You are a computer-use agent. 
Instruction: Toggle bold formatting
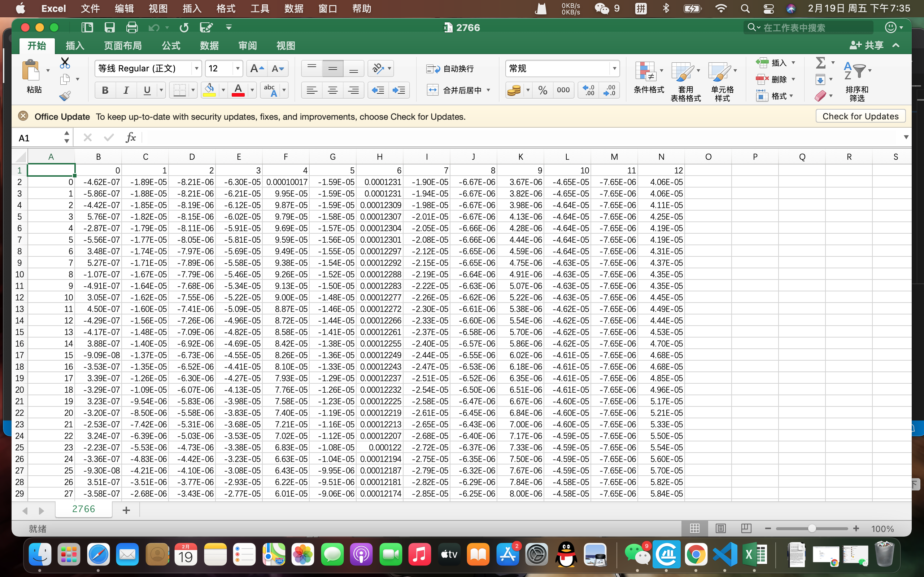(x=105, y=90)
